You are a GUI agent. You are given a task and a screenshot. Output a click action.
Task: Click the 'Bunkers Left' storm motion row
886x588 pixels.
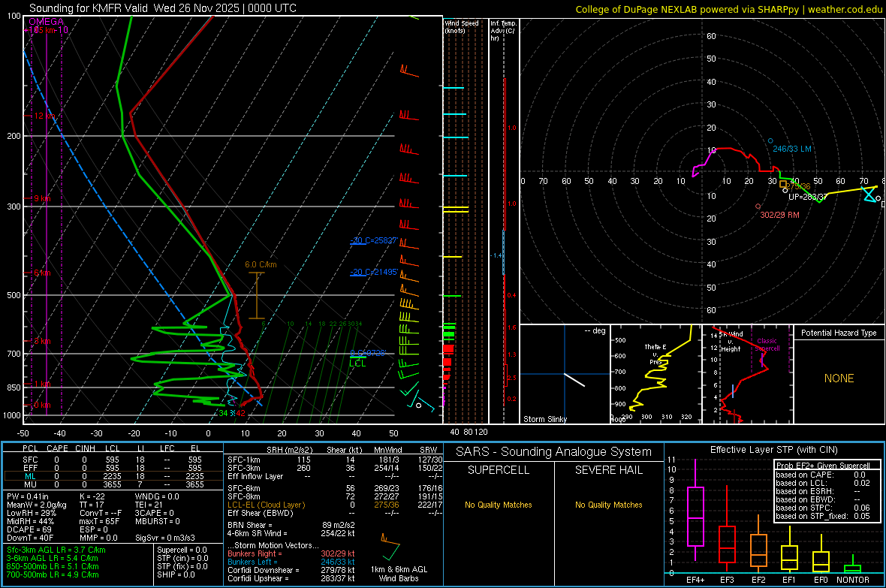click(x=291, y=562)
